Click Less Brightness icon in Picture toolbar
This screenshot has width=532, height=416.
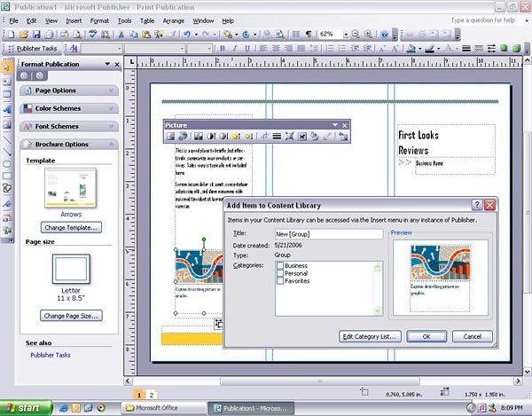tap(248, 137)
